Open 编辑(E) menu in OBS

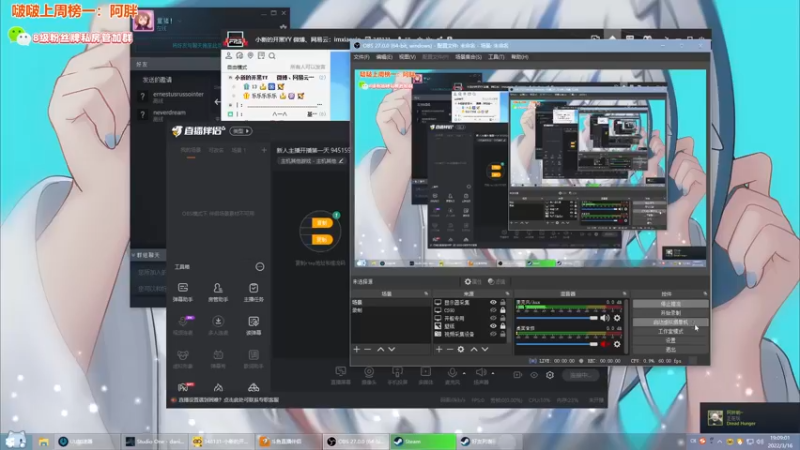pyautogui.click(x=384, y=57)
